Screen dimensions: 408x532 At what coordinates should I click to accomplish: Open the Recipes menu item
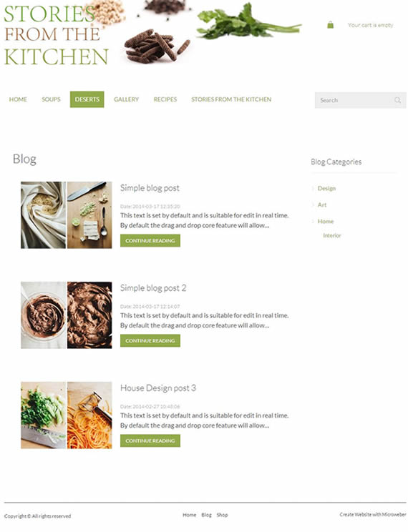[x=165, y=99]
